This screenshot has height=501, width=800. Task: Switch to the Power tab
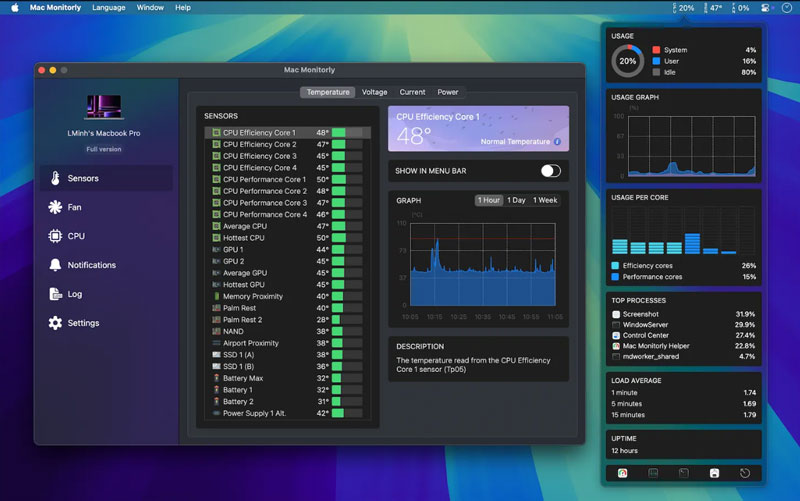pos(448,92)
